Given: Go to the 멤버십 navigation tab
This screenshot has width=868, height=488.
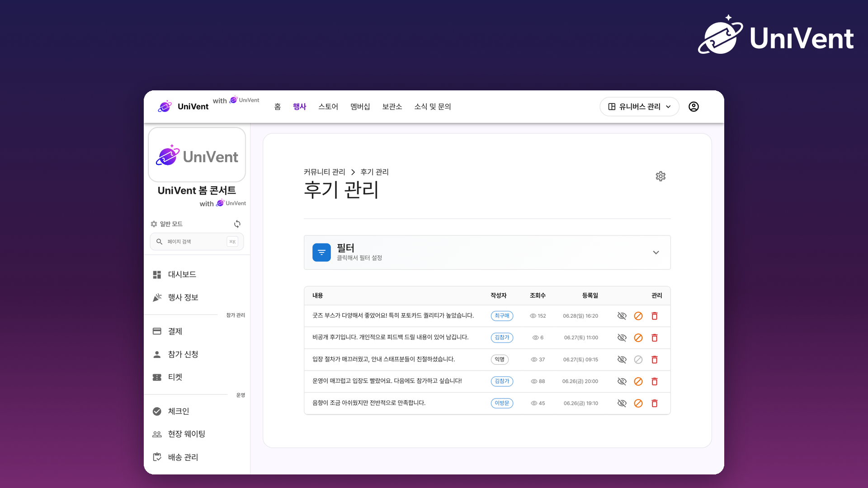Looking at the screenshot, I should (360, 107).
